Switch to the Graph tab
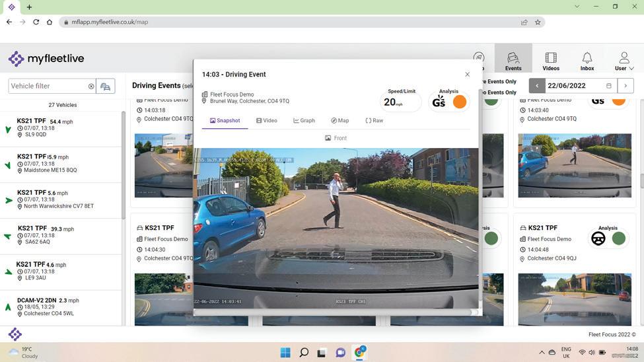644x362 pixels. (304, 120)
